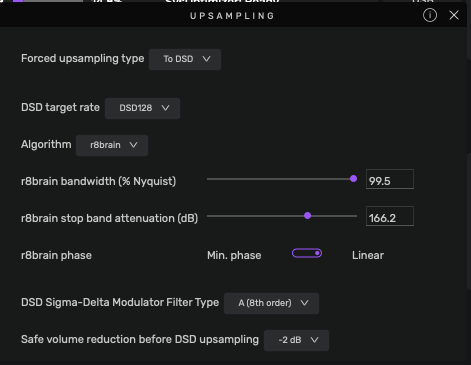Click the UPSAMPLING panel title
Image resolution: width=471 pixels, height=365 pixels.
[232, 16]
